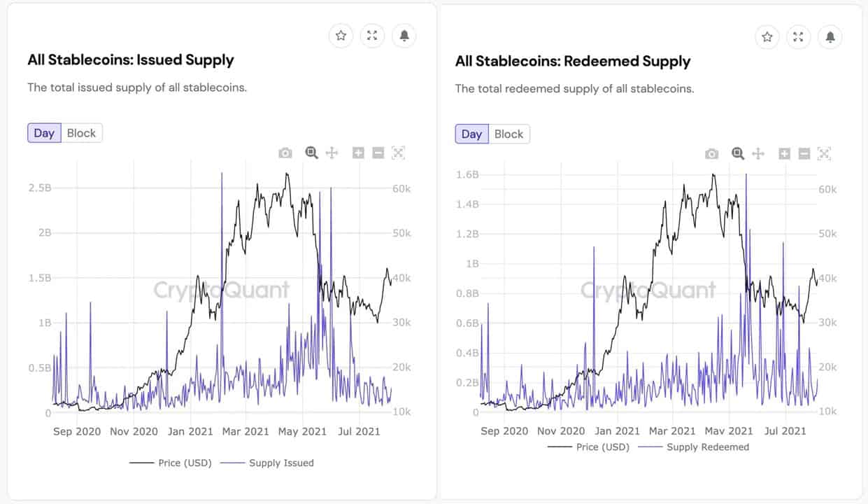868x504 pixels.
Task: Select the pan tool on Issued Supply chart
Action: click(x=332, y=153)
